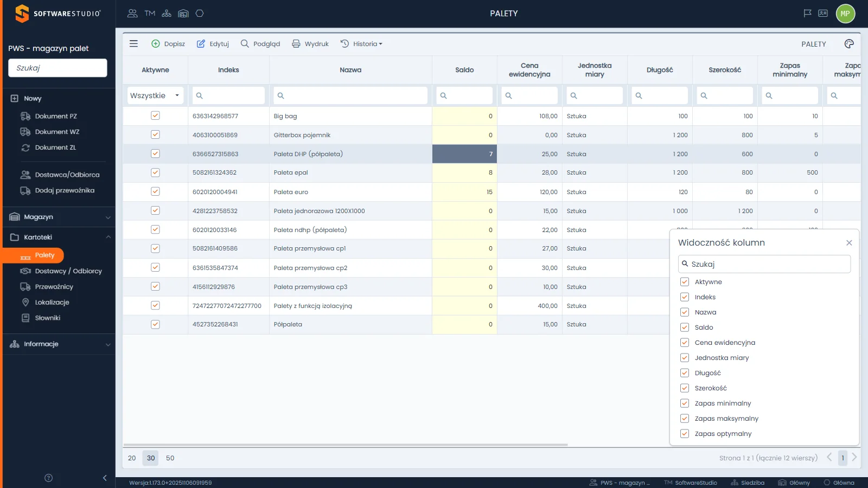
Task: Open the hierarchy tree icon in top bar
Action: click(167, 14)
